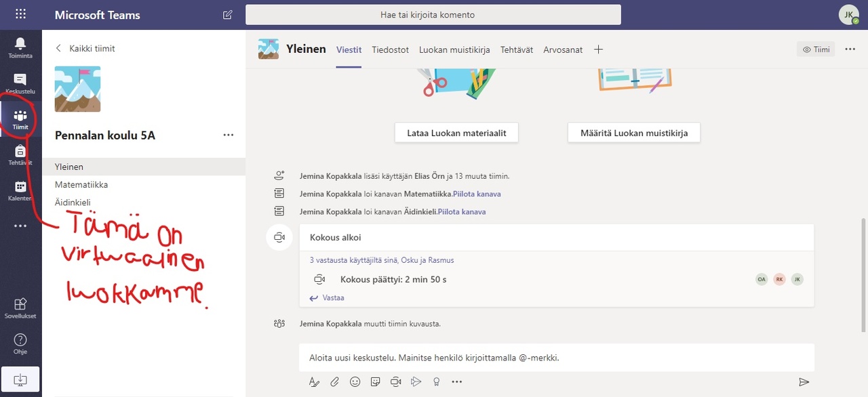Open channel more options ellipsis
Image resolution: width=868 pixels, height=397 pixels.
pyautogui.click(x=850, y=49)
